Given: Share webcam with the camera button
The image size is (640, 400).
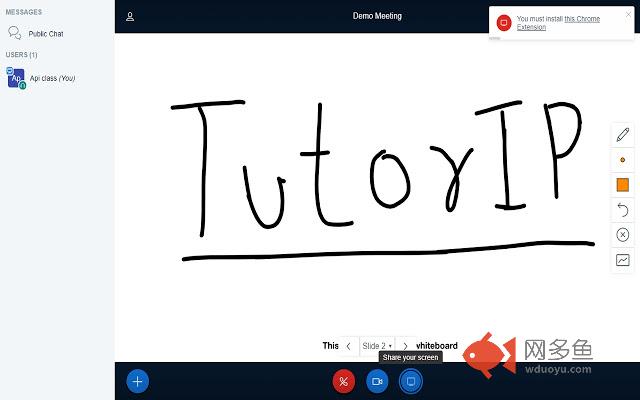Looking at the screenshot, I should point(377,382).
